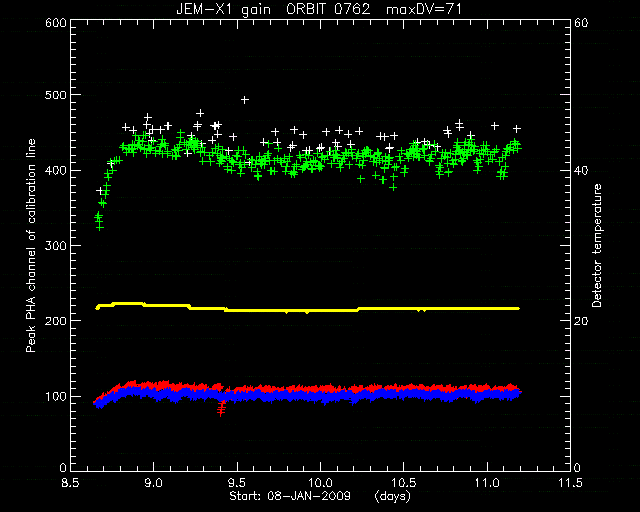Click the '10.0' tick label on x-axis
The height and width of the screenshot is (512, 640).
[x=320, y=483]
